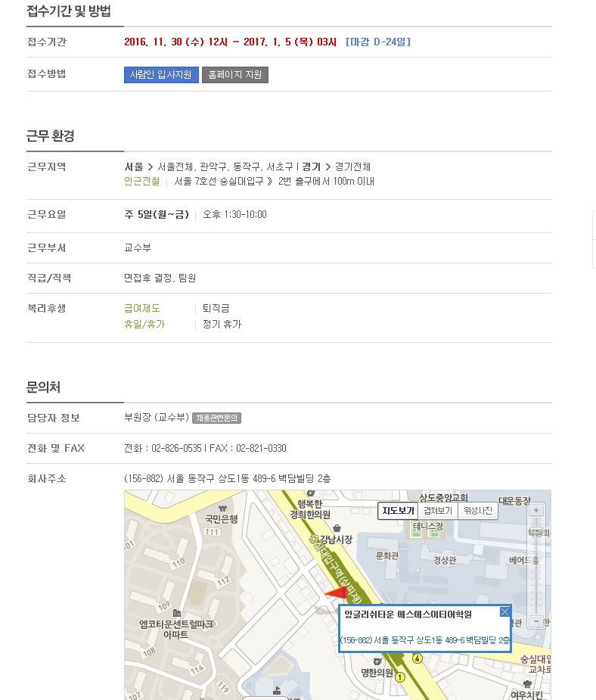Image resolution: width=596 pixels, height=700 pixels.
Task: Click the 채용관련문의 badge button
Action: pos(216,418)
